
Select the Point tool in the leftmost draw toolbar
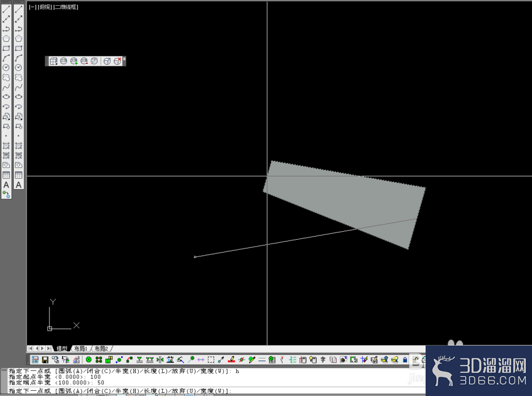point(6,136)
